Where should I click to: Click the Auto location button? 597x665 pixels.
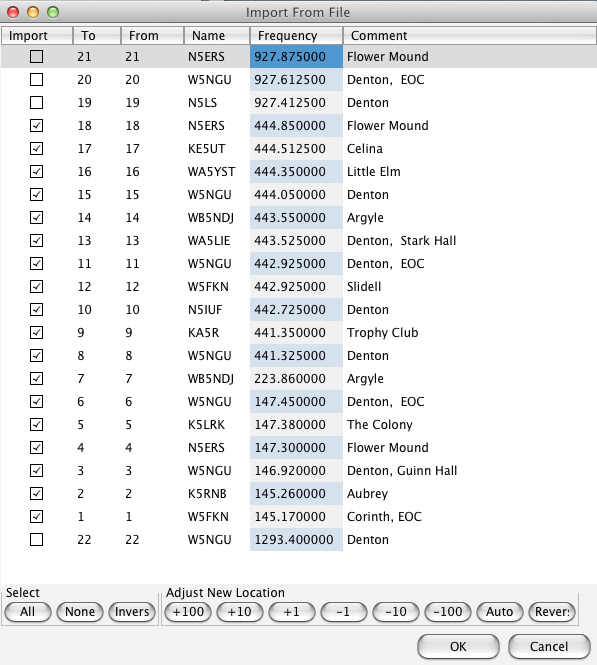click(499, 612)
